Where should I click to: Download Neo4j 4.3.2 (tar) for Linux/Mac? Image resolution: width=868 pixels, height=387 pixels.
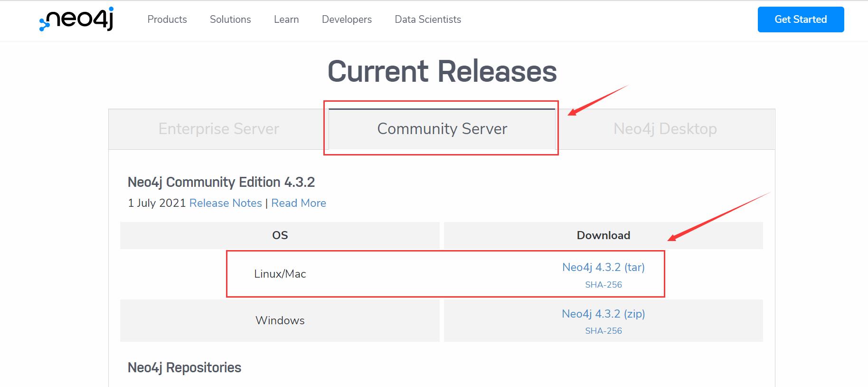click(604, 267)
